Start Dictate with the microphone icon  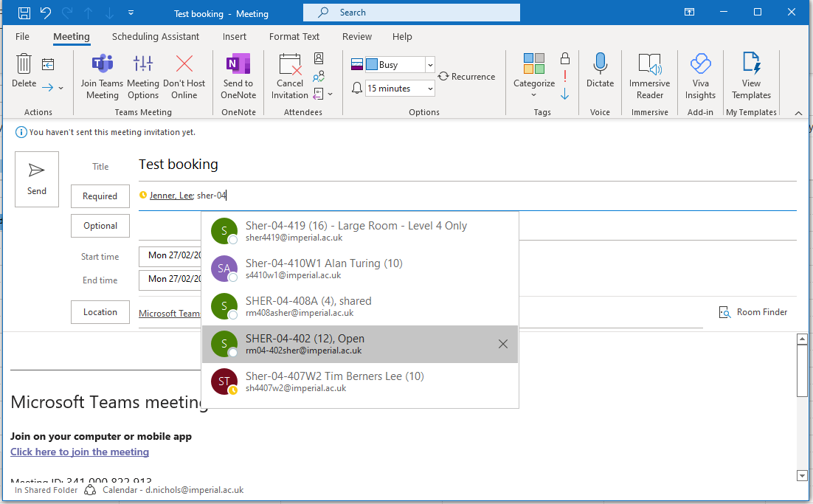click(x=600, y=65)
